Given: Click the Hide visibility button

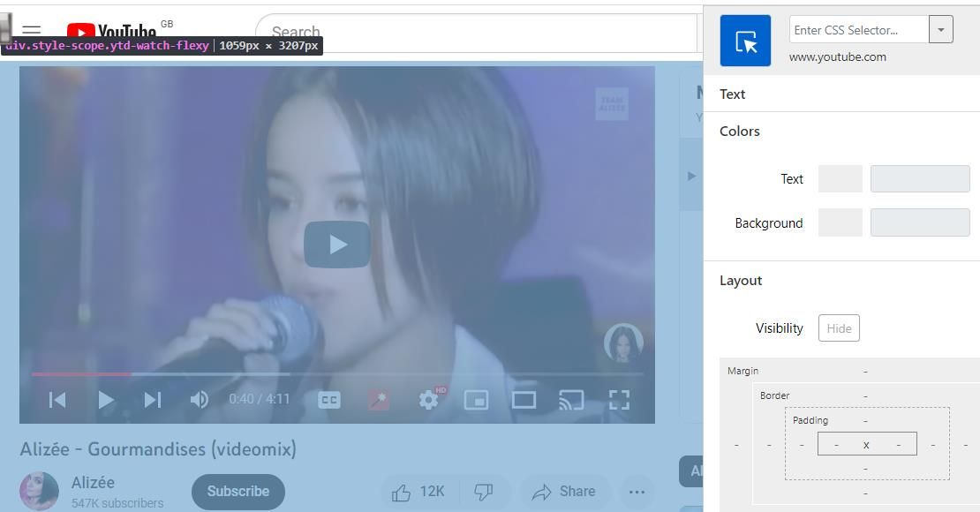Looking at the screenshot, I should click(839, 328).
